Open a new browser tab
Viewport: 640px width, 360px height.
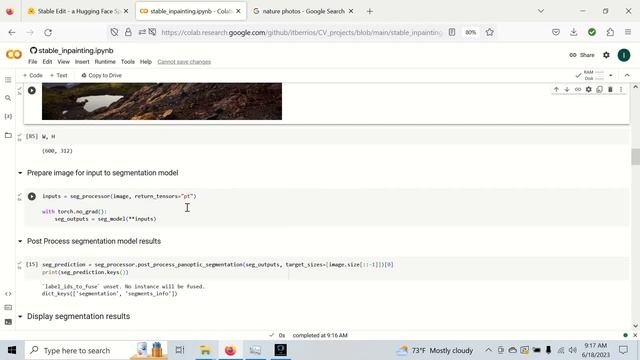369,11
